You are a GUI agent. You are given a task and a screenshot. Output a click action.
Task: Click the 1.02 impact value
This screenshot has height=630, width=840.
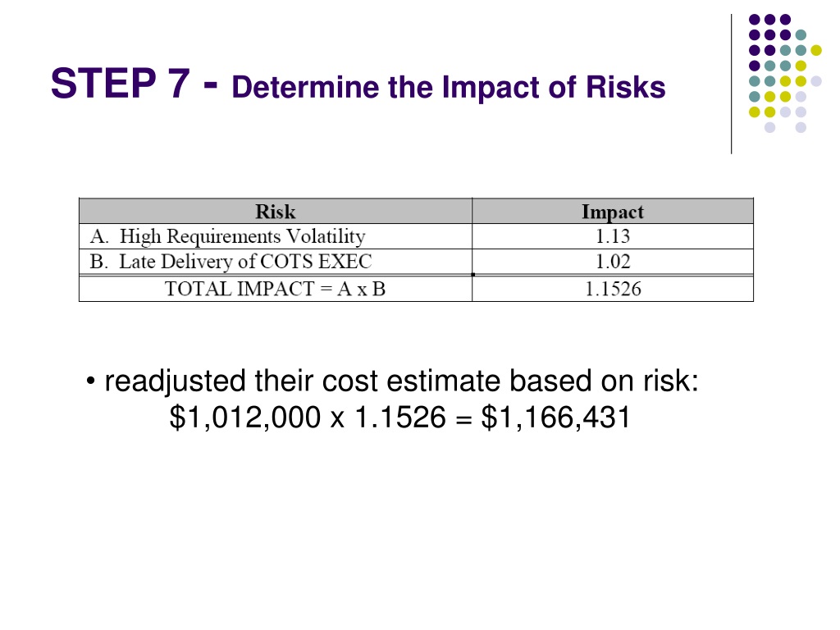tap(613, 262)
